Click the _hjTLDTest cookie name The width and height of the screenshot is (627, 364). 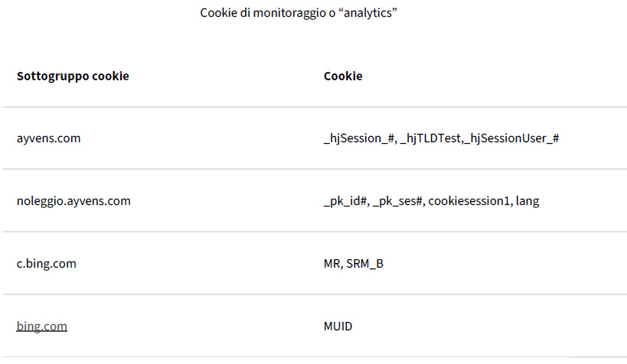(x=431, y=138)
